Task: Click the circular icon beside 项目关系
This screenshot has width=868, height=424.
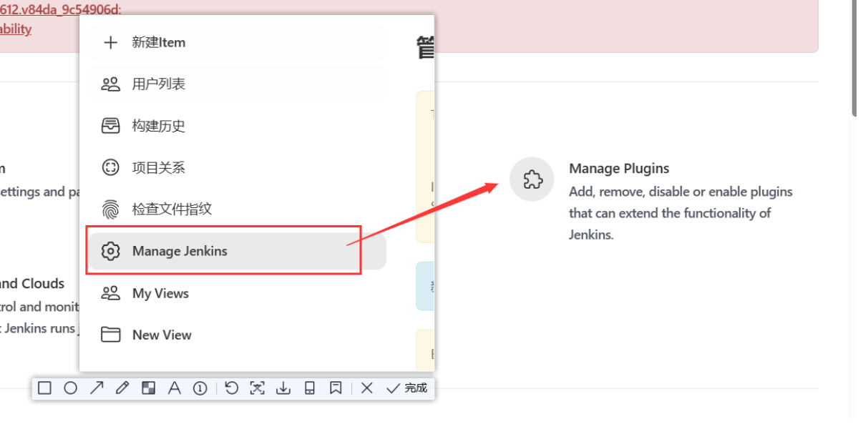Action: [110, 167]
